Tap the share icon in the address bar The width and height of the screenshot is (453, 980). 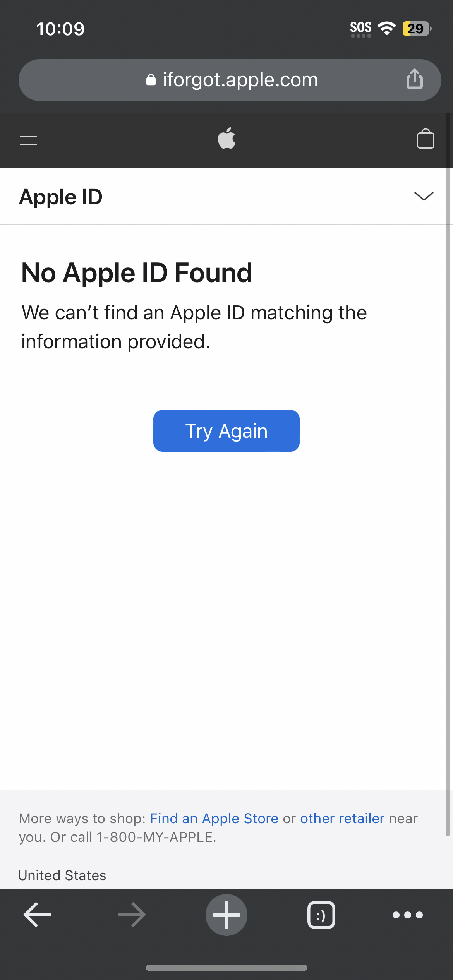point(414,79)
